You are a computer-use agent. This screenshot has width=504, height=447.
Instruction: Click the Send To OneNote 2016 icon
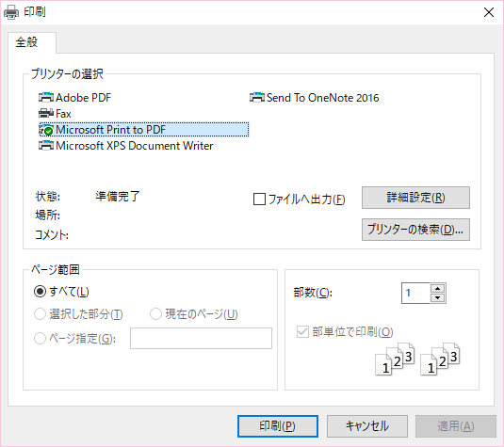pos(257,97)
